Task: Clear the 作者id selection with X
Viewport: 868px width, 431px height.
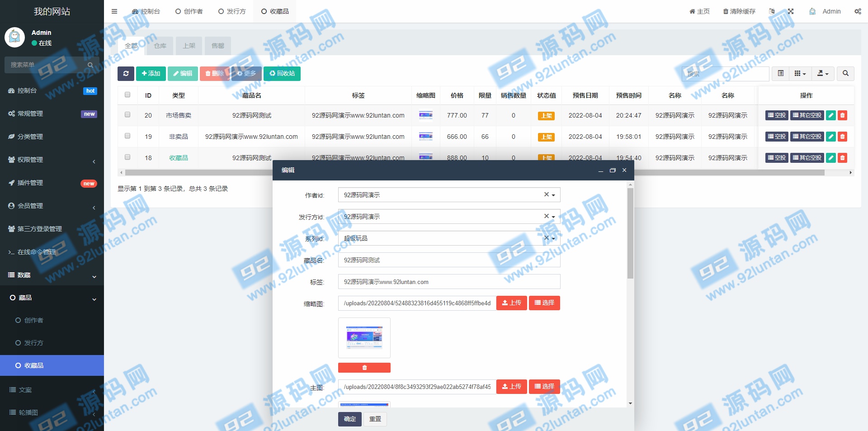Action: coord(547,194)
